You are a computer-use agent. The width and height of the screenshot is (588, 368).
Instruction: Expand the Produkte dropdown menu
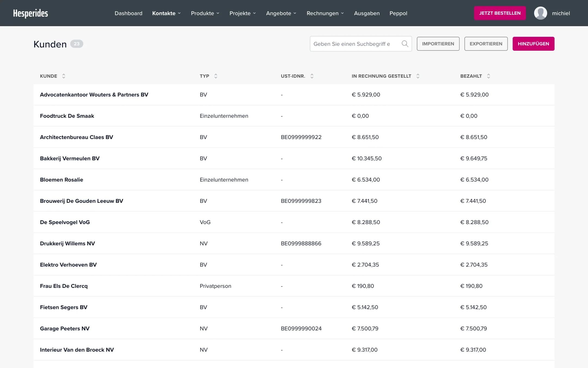(x=205, y=13)
